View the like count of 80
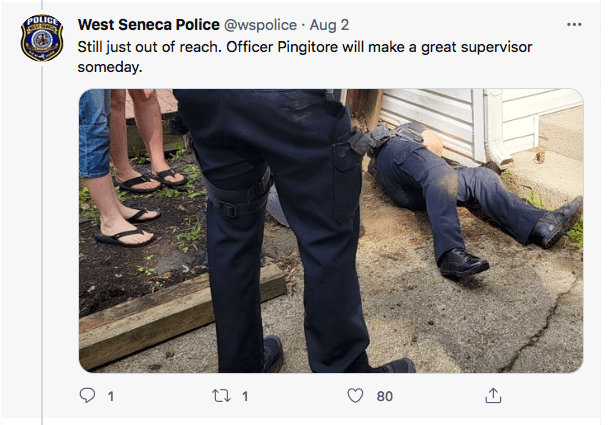Screen dimensions: 611x425 pos(385,396)
